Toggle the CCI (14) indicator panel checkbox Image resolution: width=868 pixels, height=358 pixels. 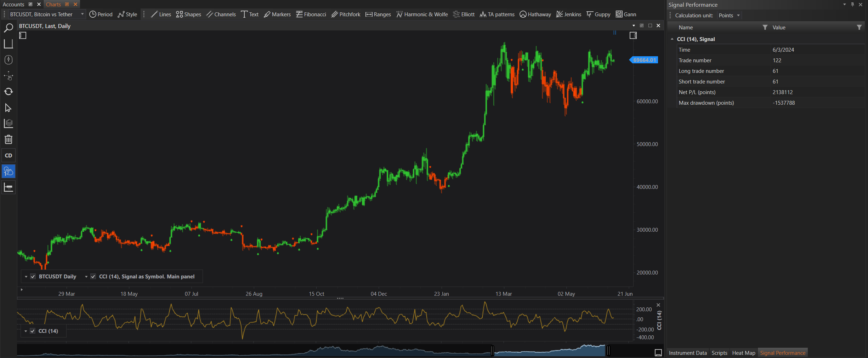coord(33,331)
